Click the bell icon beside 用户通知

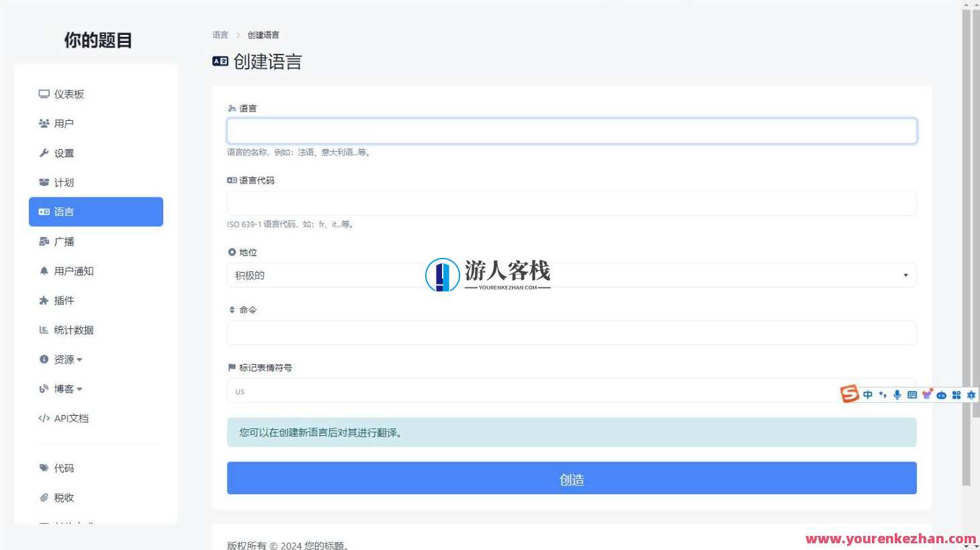pos(43,271)
